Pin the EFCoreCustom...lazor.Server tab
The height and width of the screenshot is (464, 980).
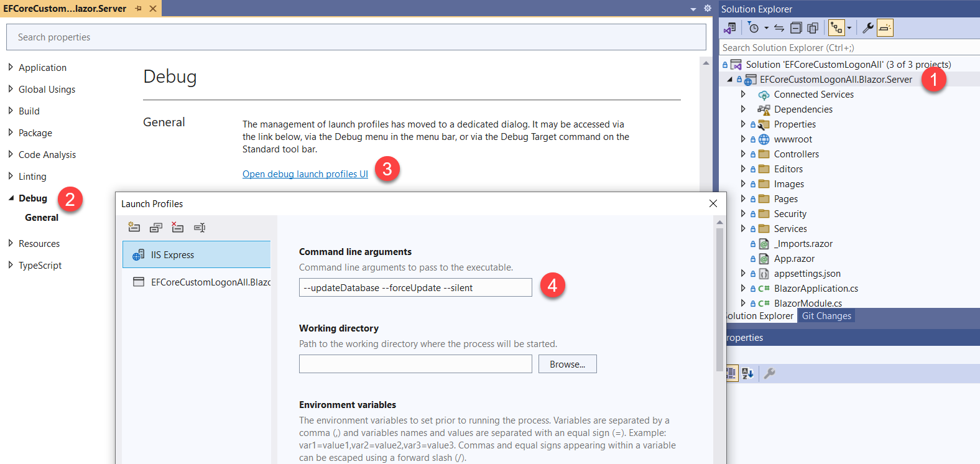click(138, 9)
